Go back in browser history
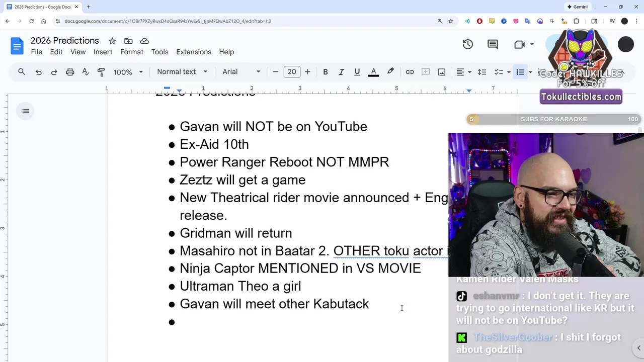This screenshot has width=644, height=362. pyautogui.click(x=7, y=21)
